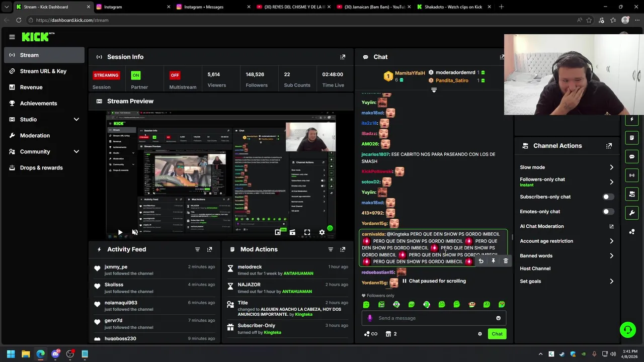This screenshot has width=644, height=362.
Task: Open the browser tab list dropdown
Action: point(7,7)
